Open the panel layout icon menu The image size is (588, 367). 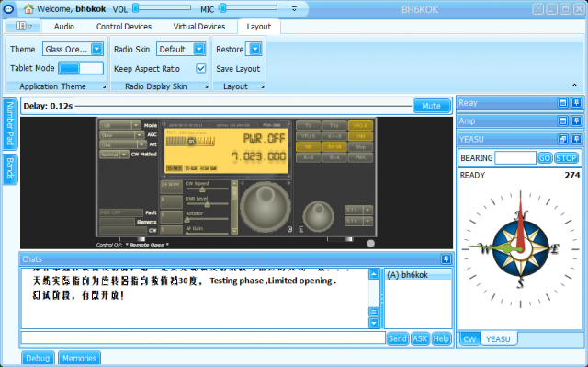click(24, 26)
